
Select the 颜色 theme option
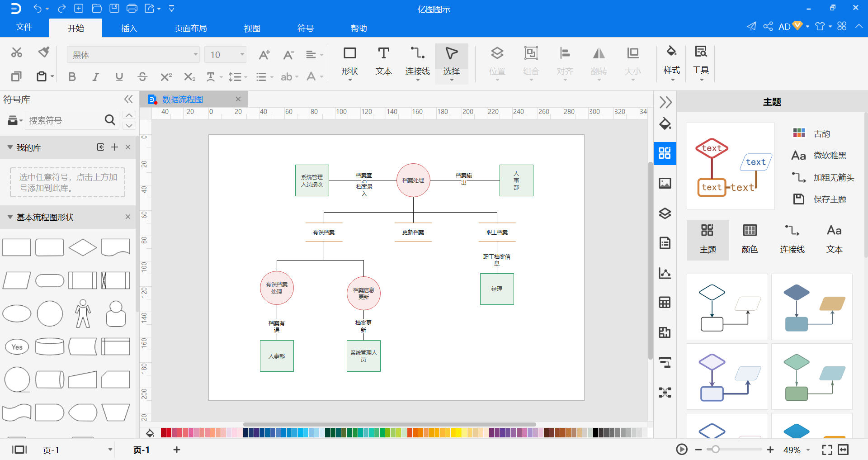pyautogui.click(x=750, y=240)
